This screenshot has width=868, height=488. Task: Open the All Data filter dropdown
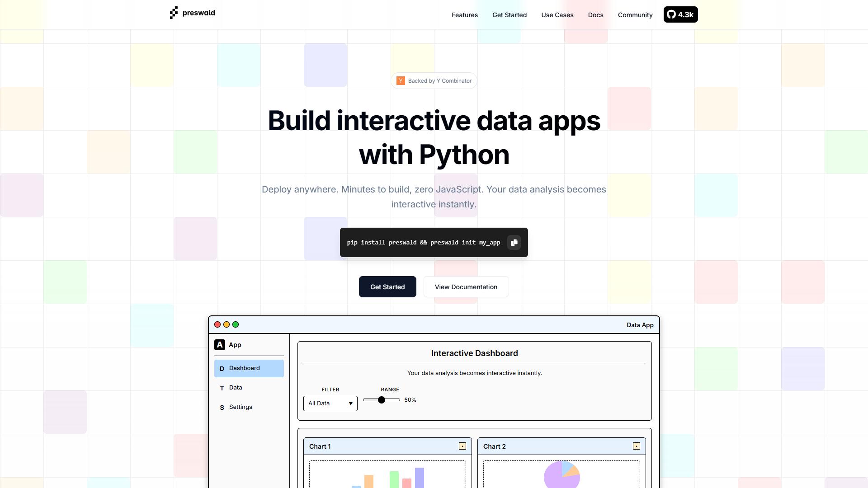[330, 404]
